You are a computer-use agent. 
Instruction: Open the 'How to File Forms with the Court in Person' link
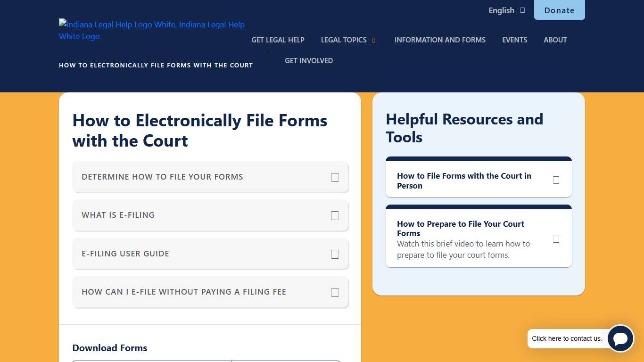[x=464, y=181]
